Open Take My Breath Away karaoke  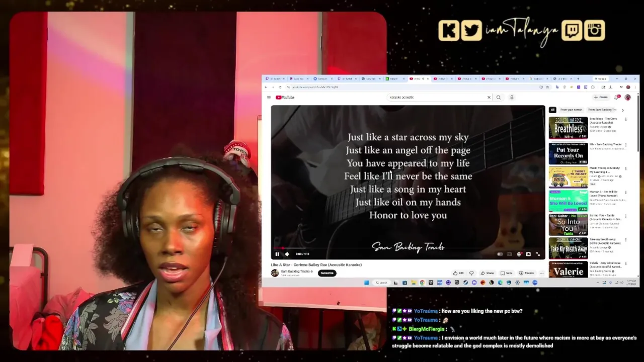click(568, 248)
